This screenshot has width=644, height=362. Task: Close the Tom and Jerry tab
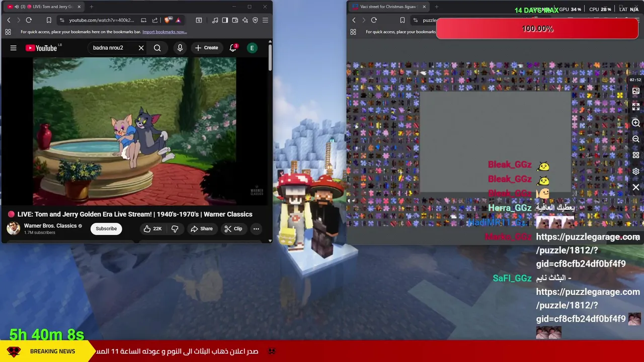[79, 7]
